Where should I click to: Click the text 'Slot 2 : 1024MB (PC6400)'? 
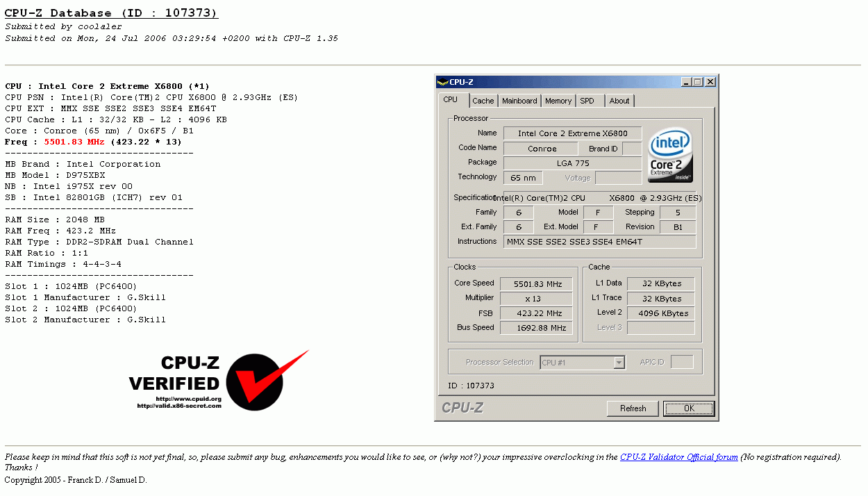coord(71,308)
